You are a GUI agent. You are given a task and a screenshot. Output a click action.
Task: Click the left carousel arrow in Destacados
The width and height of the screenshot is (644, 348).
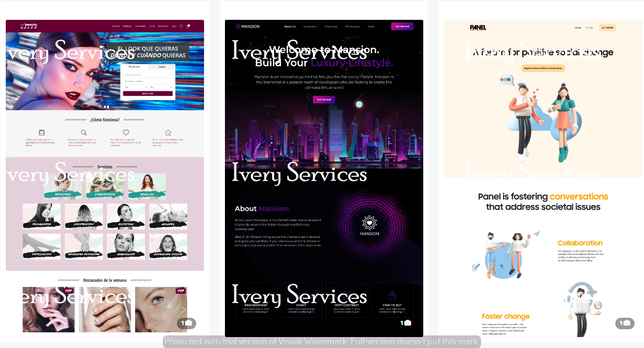[26, 309]
